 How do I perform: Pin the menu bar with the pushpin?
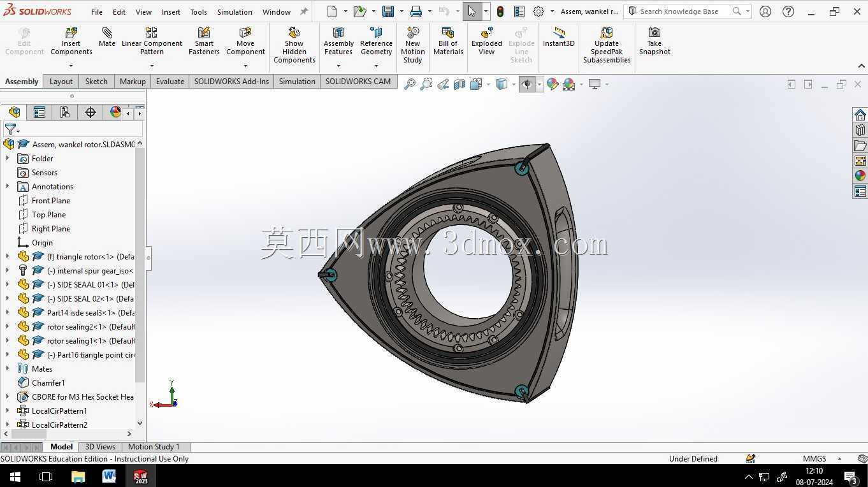304,11
